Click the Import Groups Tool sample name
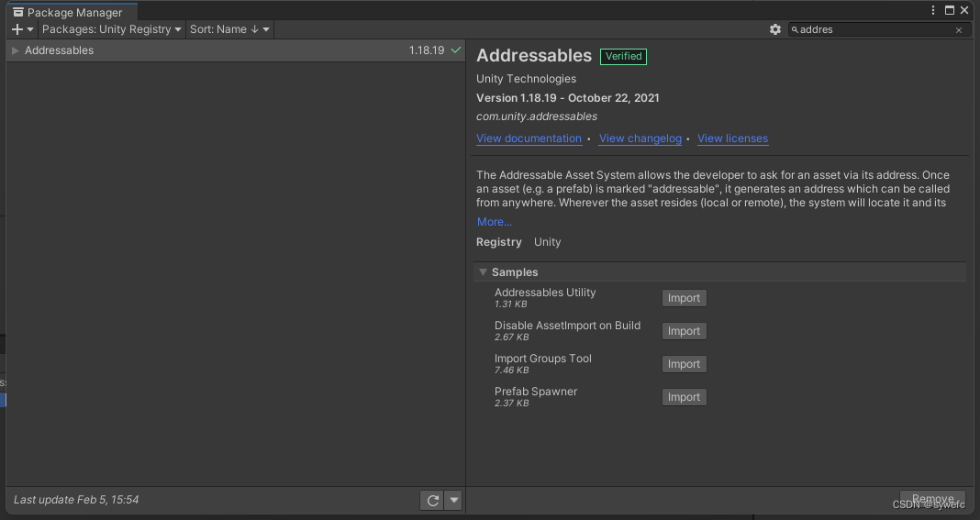 pos(543,358)
